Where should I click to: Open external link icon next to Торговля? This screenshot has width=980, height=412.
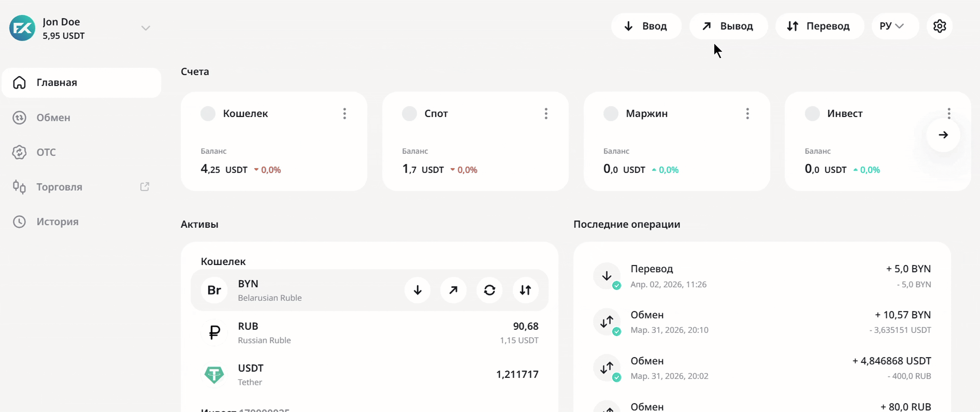145,187
